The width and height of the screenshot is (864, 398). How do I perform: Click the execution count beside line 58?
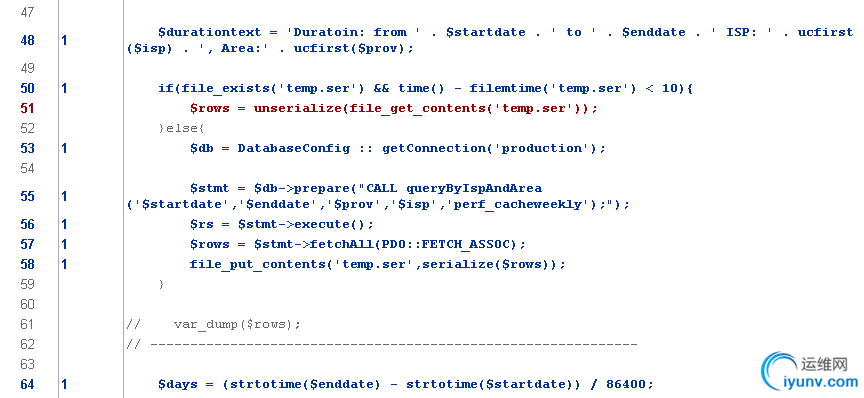coord(64,265)
